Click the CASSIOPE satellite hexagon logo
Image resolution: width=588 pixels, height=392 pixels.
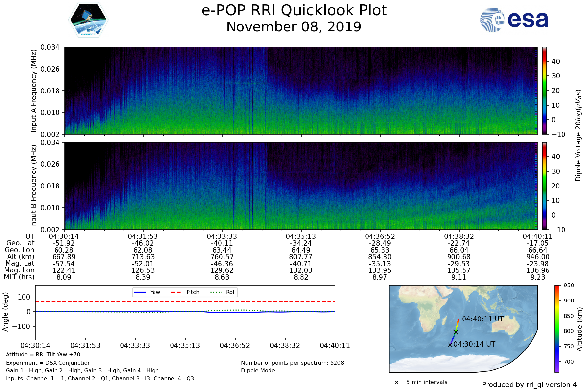tap(88, 20)
